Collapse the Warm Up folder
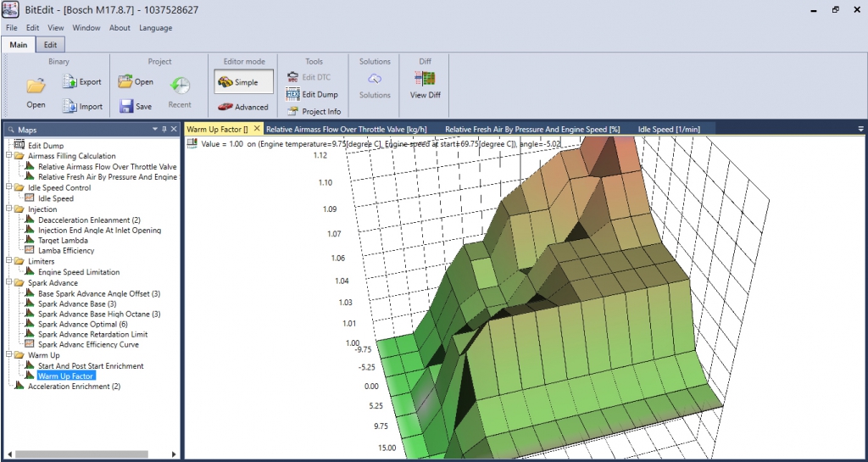 coord(8,355)
